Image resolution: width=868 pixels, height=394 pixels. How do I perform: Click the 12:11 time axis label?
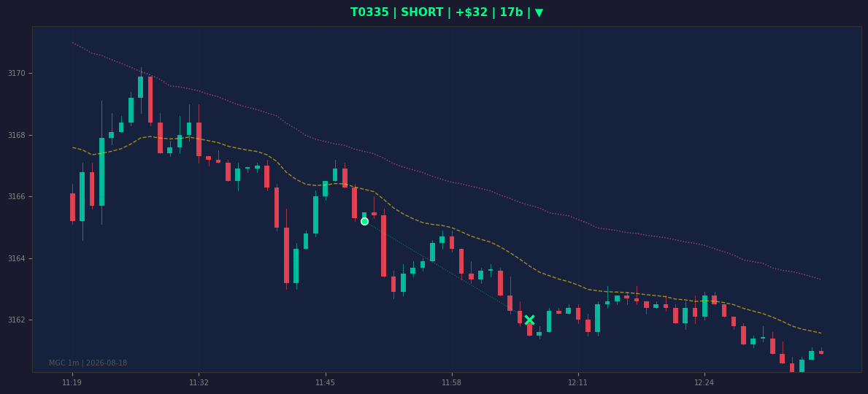pos(578,382)
